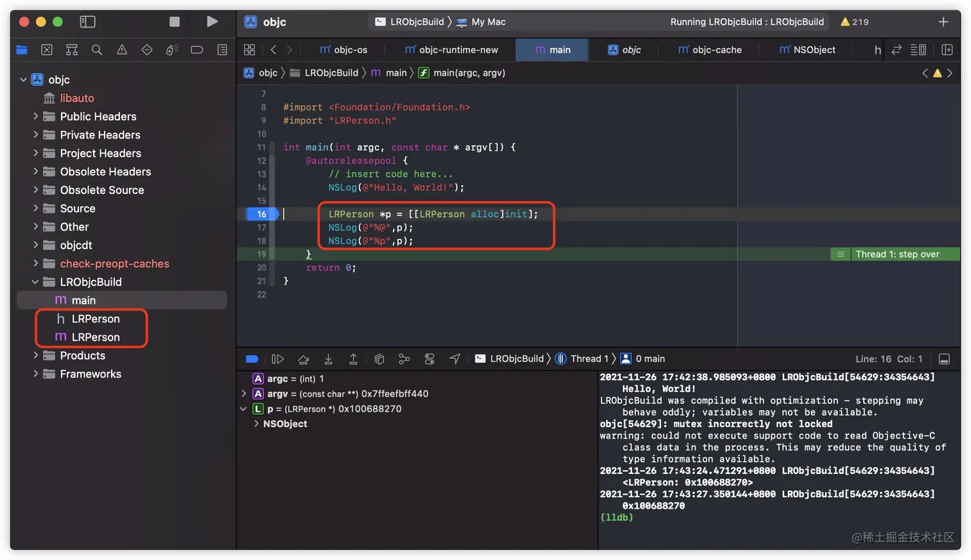
Task: Click the Step Into debug button
Action: (328, 359)
